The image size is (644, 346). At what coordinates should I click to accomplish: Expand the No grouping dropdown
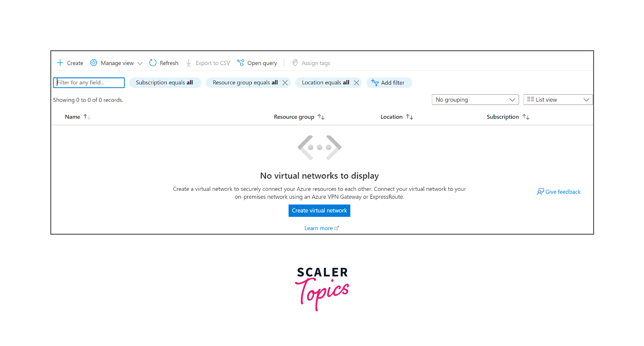[x=474, y=99]
